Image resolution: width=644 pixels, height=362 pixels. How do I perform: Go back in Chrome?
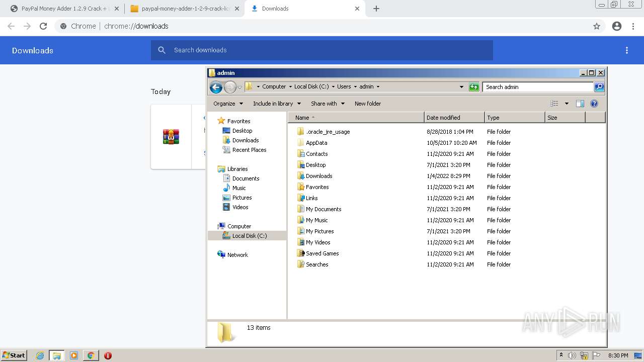point(11,26)
